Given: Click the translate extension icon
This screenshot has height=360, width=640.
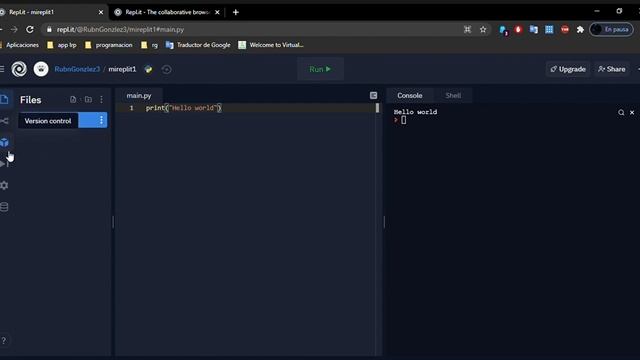Looking at the screenshot, I should point(533,29).
